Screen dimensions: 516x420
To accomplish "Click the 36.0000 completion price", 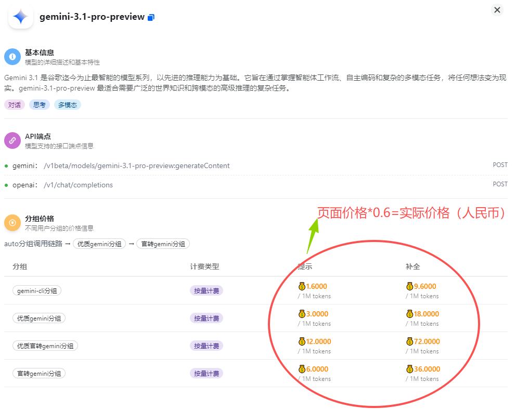I will coord(427,370).
